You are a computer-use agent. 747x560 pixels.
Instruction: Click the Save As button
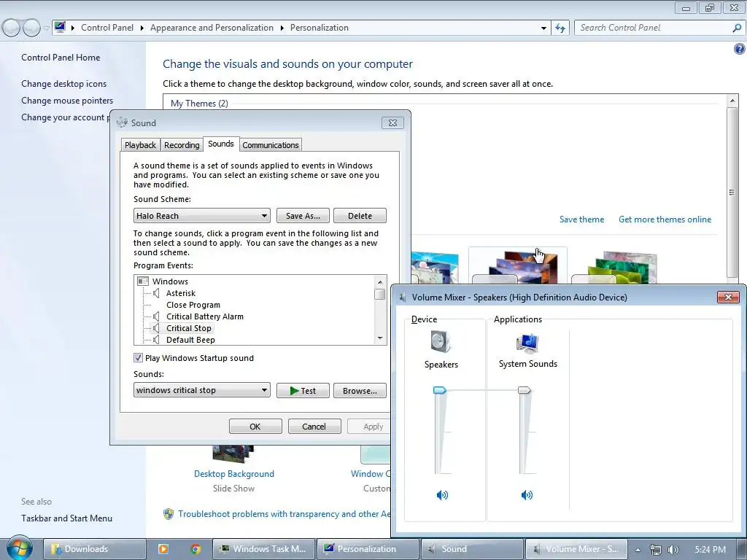click(303, 216)
